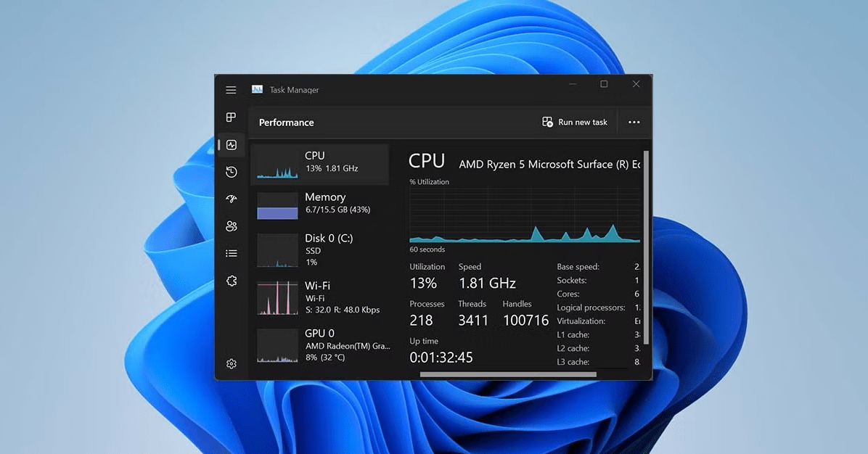
Task: Minimize the Task Manager window
Action: pos(573,84)
